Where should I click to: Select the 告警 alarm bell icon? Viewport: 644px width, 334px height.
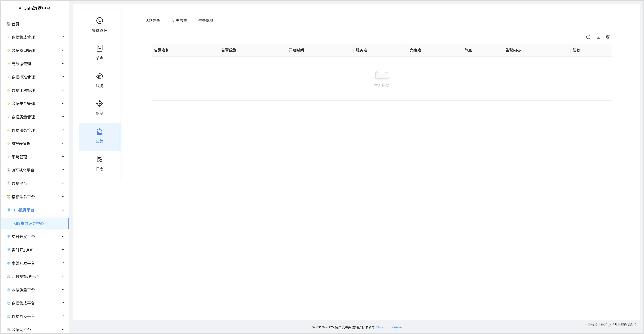pyautogui.click(x=100, y=132)
